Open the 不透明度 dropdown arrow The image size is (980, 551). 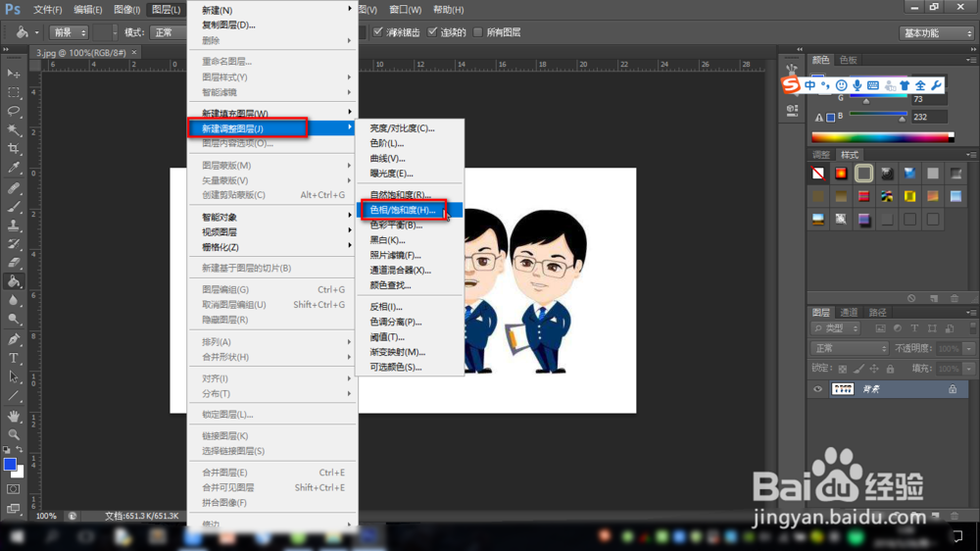coord(969,348)
